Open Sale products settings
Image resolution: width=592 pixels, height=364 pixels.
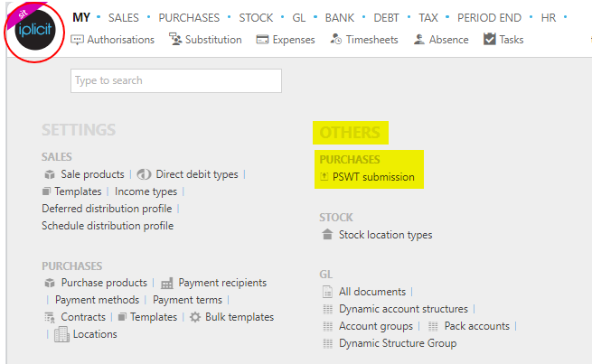pyautogui.click(x=92, y=174)
